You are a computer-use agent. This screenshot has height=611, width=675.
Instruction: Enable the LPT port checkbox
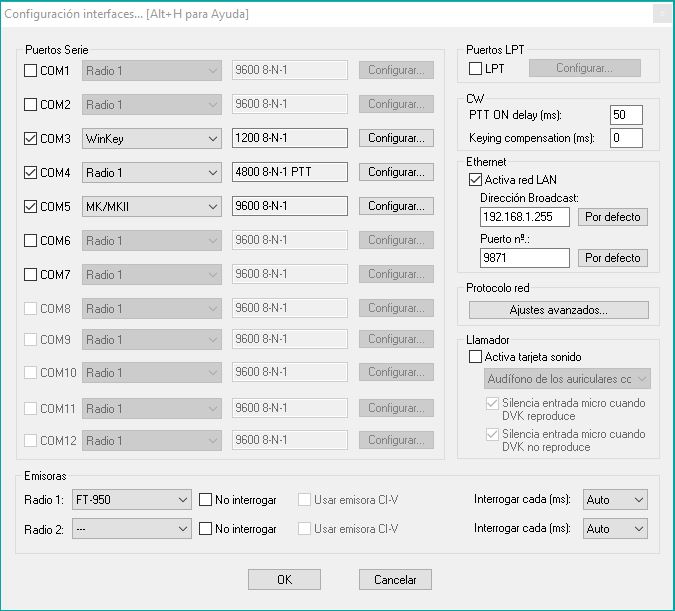(475, 68)
